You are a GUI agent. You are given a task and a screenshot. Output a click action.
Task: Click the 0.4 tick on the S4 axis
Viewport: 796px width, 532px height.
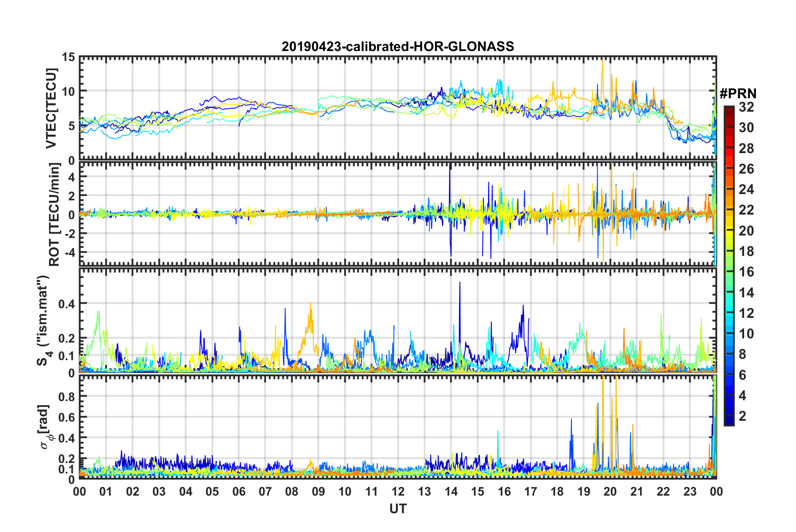coord(67,304)
